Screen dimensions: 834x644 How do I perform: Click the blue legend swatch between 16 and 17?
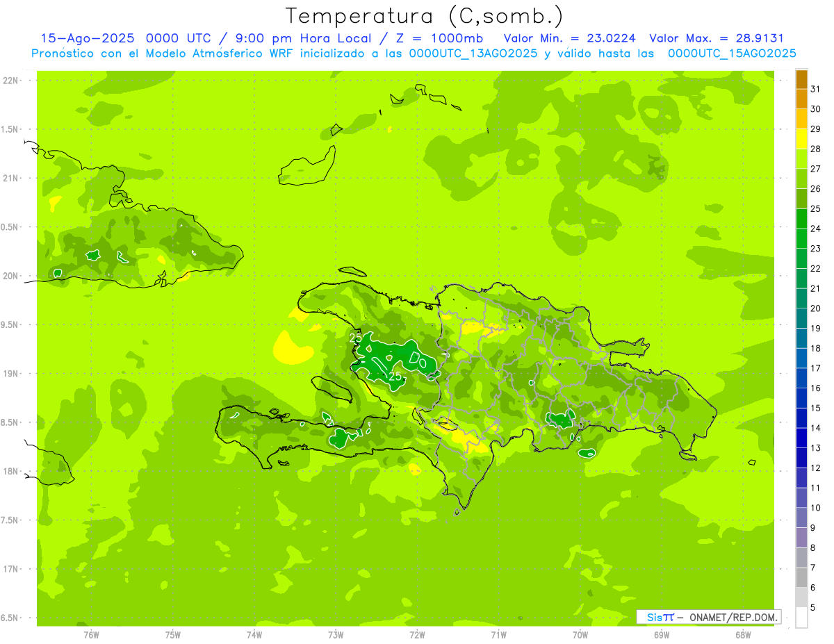(801, 379)
